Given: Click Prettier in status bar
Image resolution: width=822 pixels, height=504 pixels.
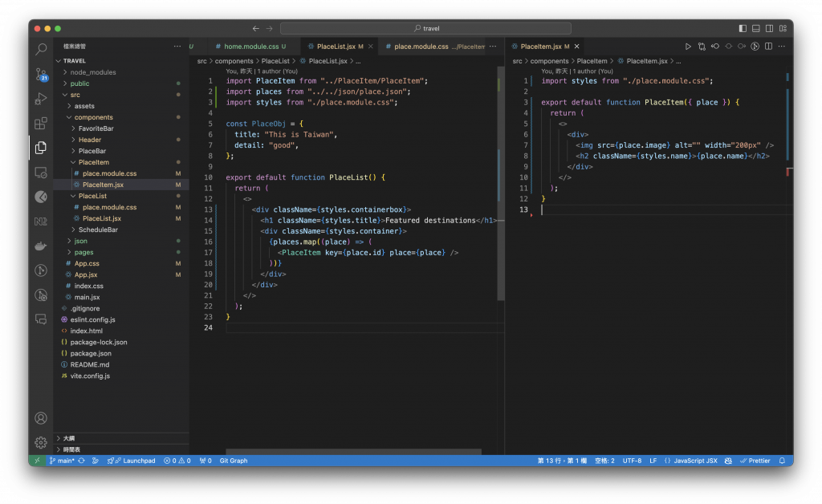Looking at the screenshot, I should click(x=755, y=461).
